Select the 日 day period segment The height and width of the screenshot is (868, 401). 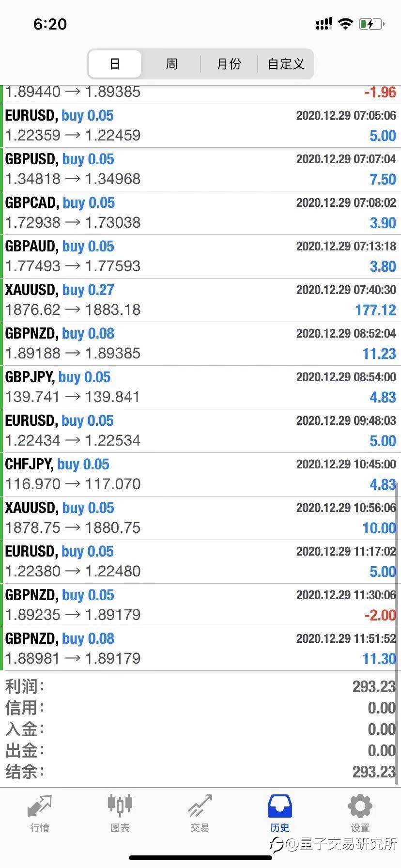(x=115, y=64)
